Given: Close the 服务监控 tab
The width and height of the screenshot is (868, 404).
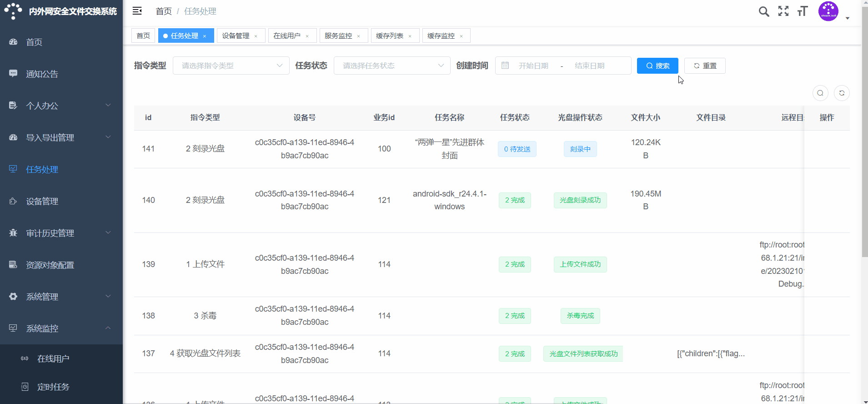Looking at the screenshot, I should [x=359, y=36].
